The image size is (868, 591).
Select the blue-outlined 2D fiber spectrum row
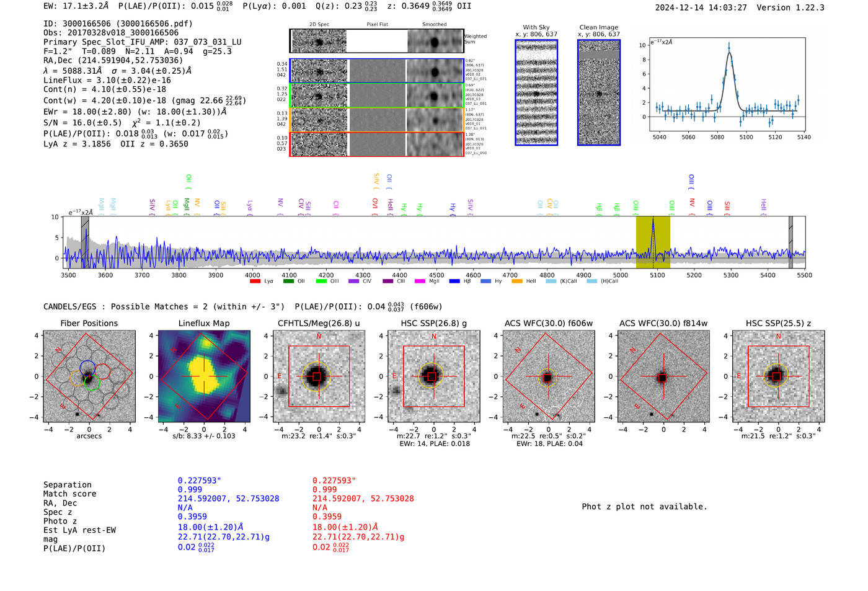[x=377, y=71]
